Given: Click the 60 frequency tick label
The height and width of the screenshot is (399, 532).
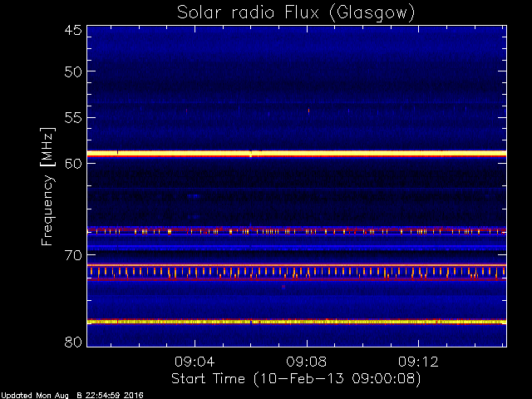Looking at the screenshot, I should coord(73,163).
